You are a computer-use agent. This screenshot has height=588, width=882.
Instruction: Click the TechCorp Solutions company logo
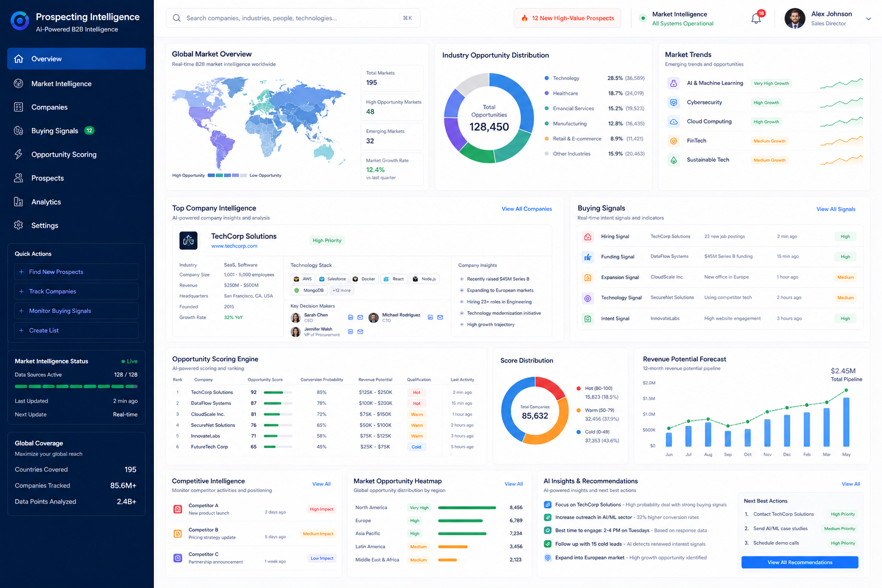click(188, 240)
